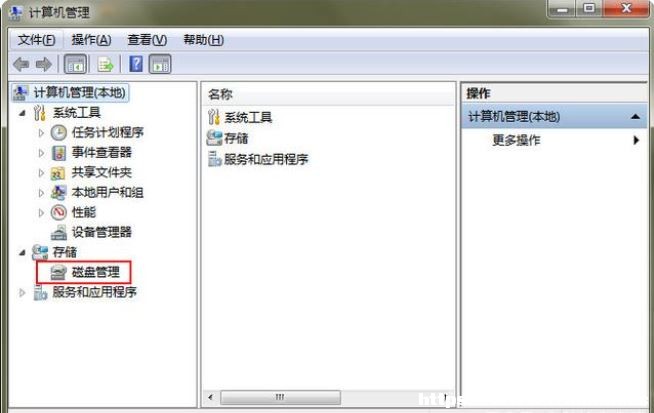This screenshot has height=413, width=654.
Task: Collapse the 系统工具 tree node
Action: coord(22,113)
